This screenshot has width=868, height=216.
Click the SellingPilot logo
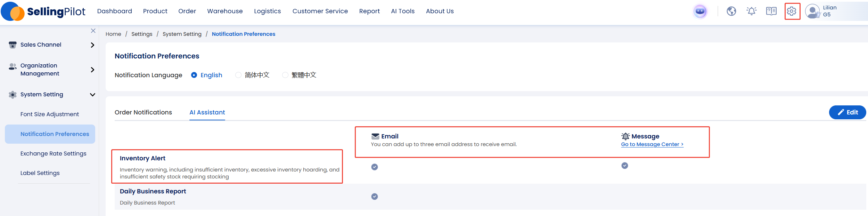[43, 11]
